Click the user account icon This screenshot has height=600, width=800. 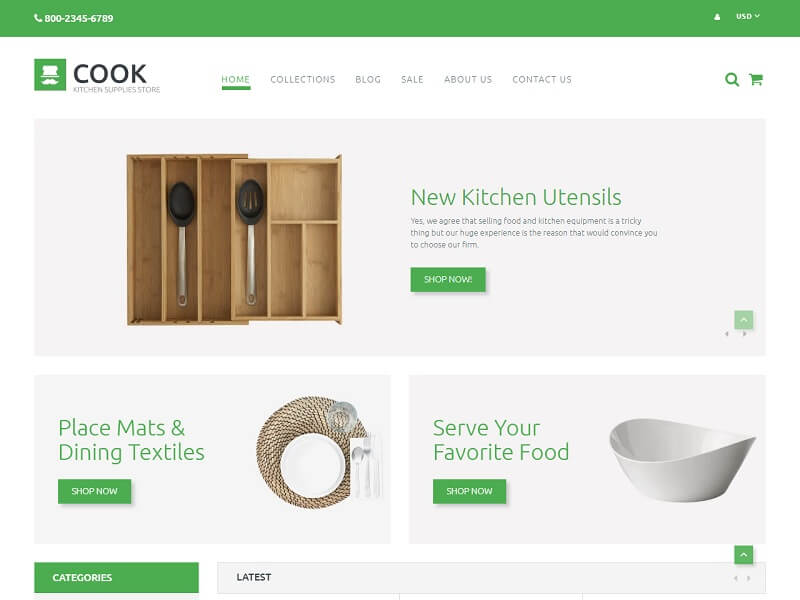(x=717, y=17)
